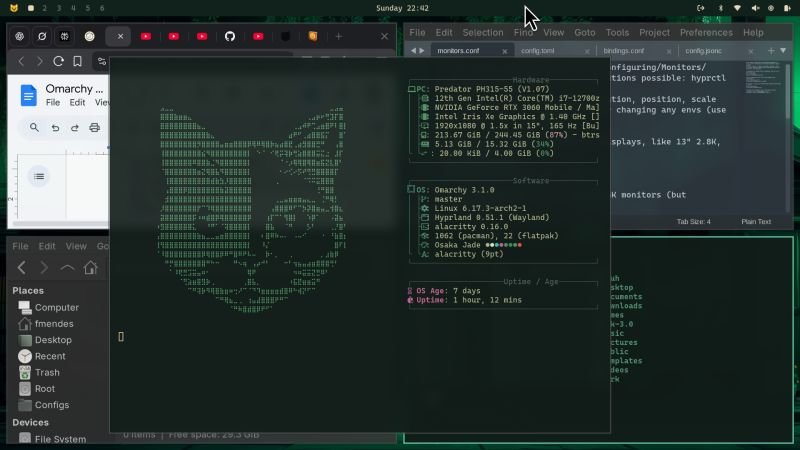800x450 pixels.
Task: Select Desktop in Places sidebar
Action: [x=45, y=340]
